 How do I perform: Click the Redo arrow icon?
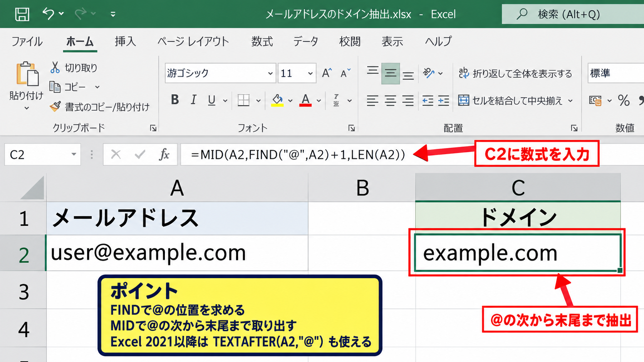point(81,14)
